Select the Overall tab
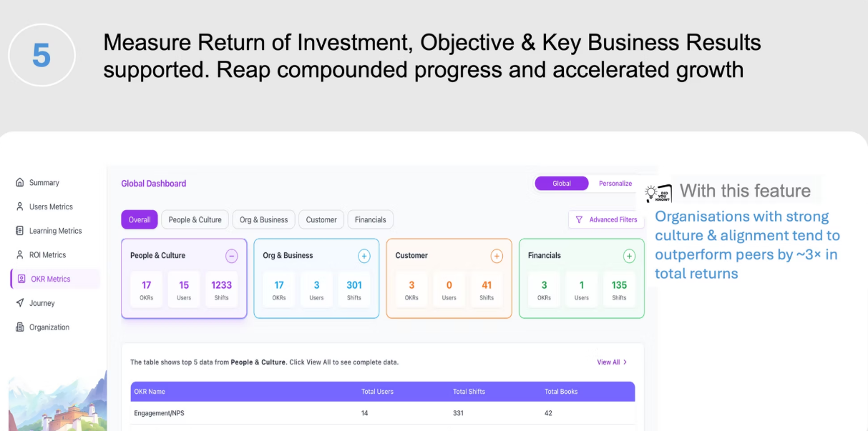The height and width of the screenshot is (431, 868). pyautogui.click(x=139, y=219)
